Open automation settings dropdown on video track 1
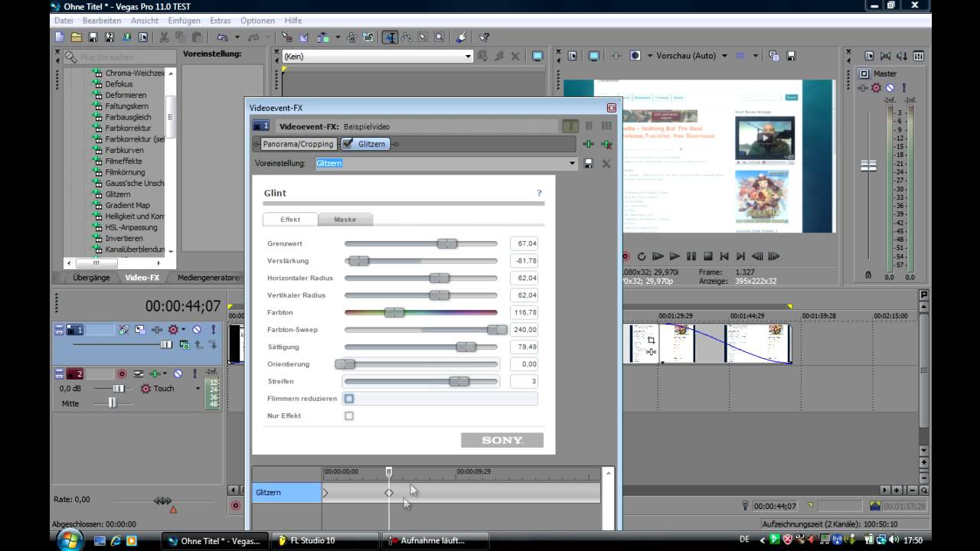 [183, 330]
